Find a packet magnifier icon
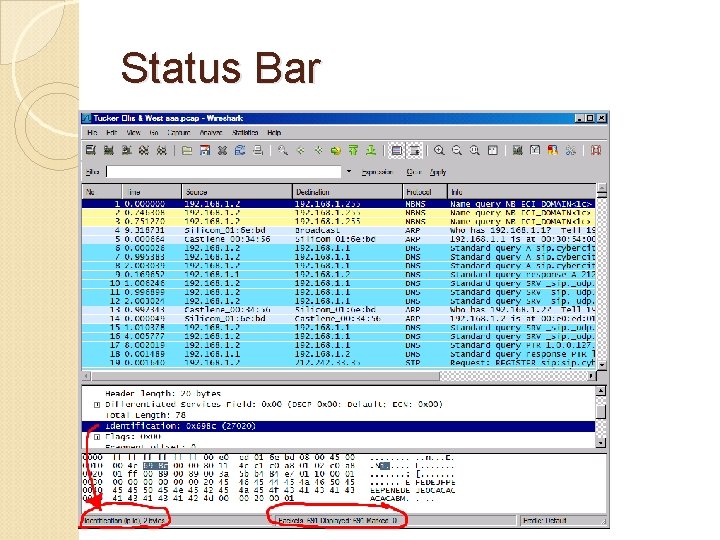The width and height of the screenshot is (720, 540). [x=283, y=150]
